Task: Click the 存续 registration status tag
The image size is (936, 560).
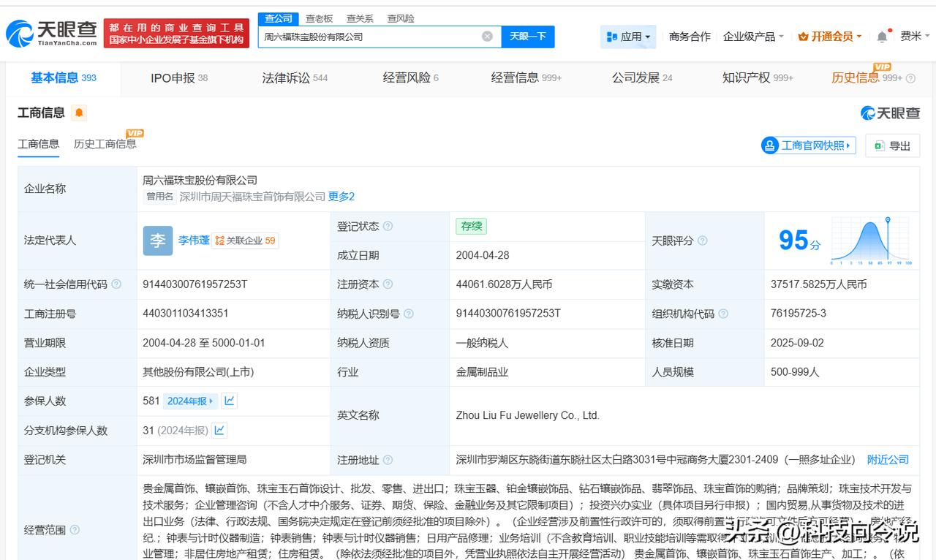Action: click(x=471, y=226)
